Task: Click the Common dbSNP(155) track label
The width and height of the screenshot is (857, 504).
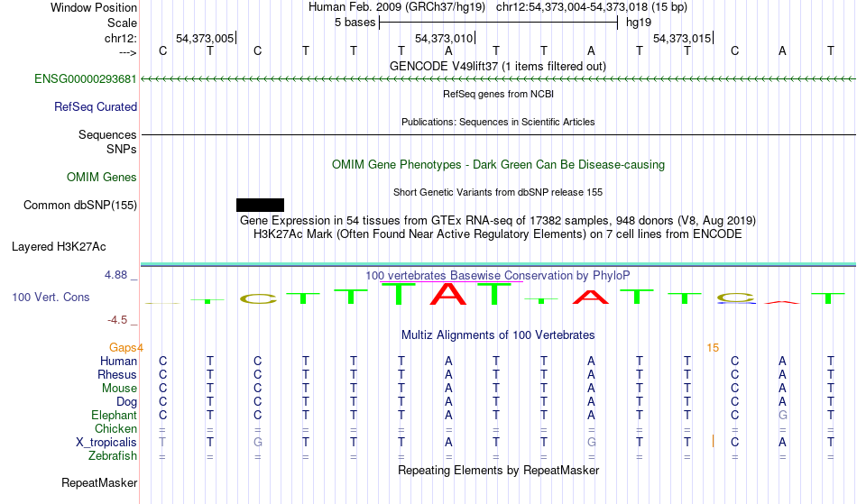Action: click(80, 206)
